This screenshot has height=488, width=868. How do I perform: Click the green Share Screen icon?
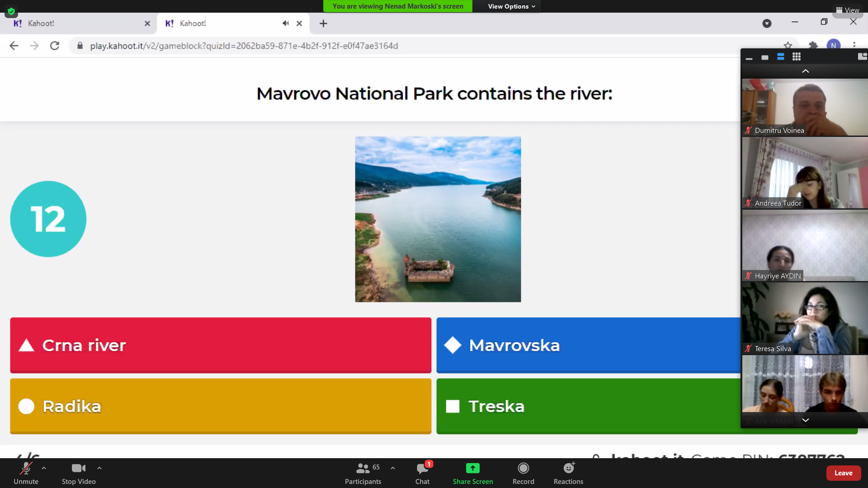pyautogui.click(x=472, y=469)
